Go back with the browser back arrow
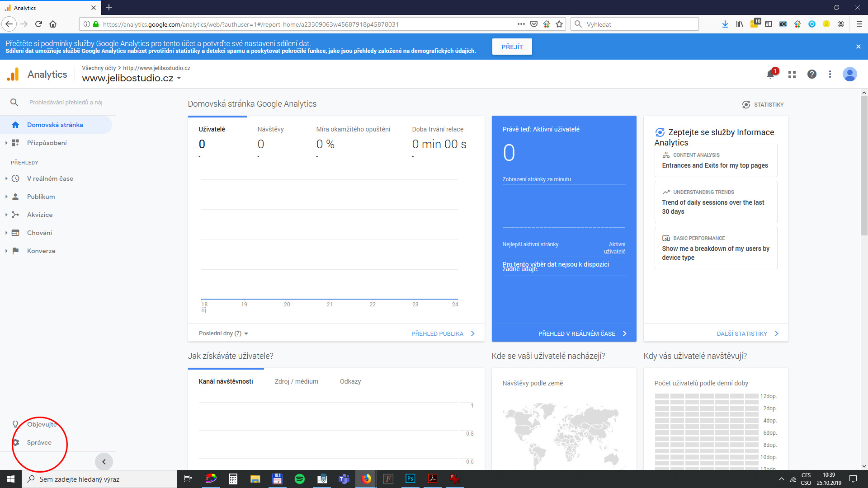The width and height of the screenshot is (868, 488). pos(9,24)
